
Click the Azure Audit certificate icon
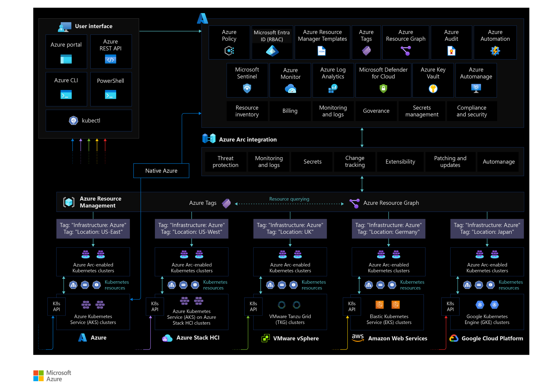pos(451,51)
